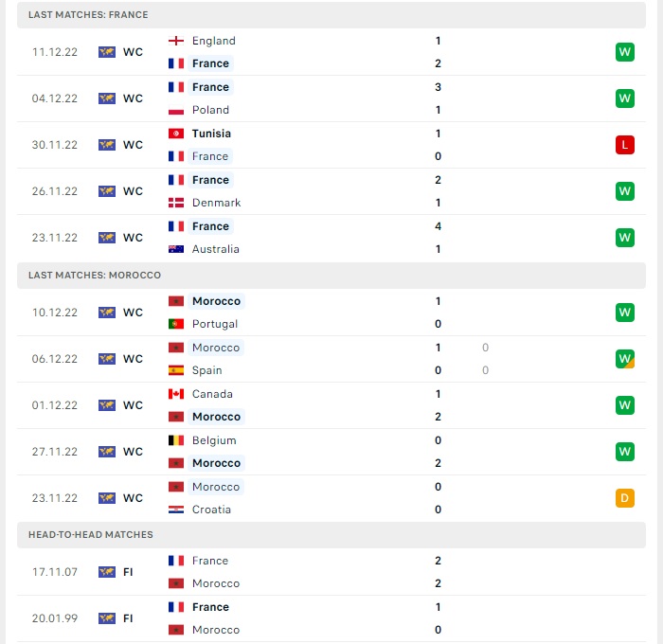
Task: Click the Croatia flag icon
Action: coord(176,510)
